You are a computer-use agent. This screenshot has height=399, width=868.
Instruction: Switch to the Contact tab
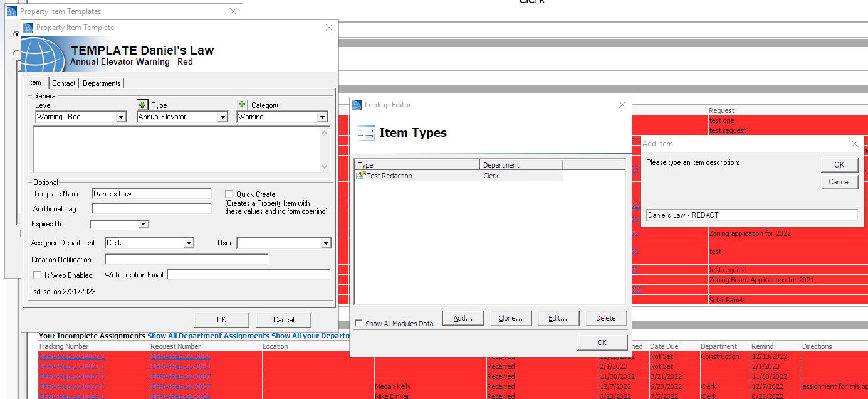64,83
